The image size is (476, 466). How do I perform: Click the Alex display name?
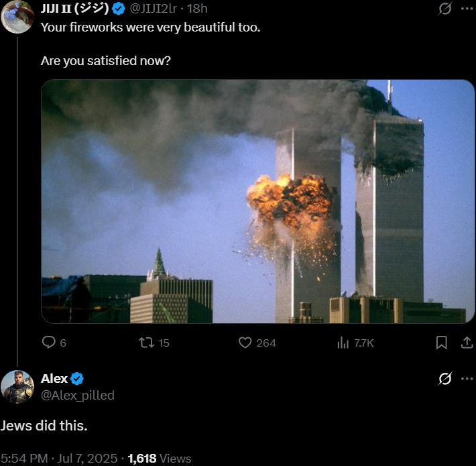(54, 379)
